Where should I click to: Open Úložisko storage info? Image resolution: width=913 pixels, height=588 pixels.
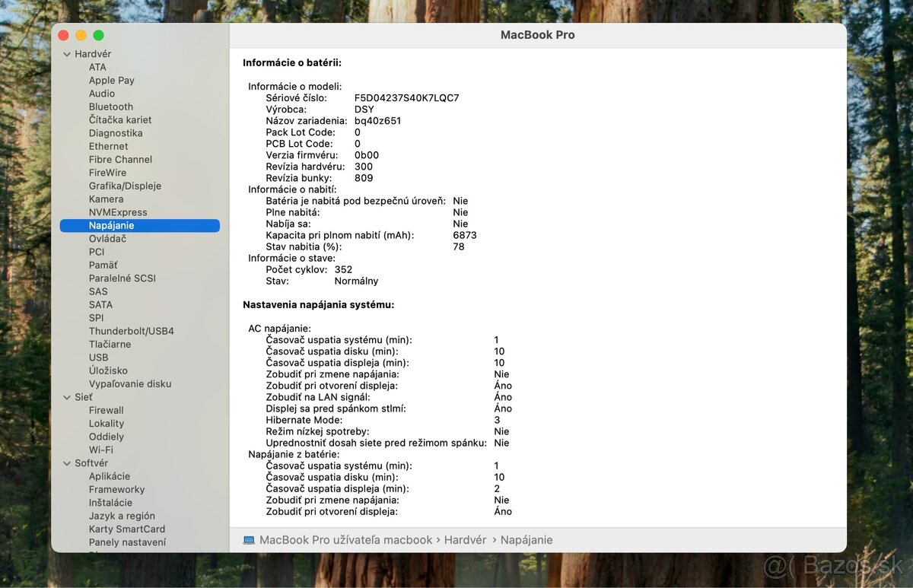pos(108,371)
